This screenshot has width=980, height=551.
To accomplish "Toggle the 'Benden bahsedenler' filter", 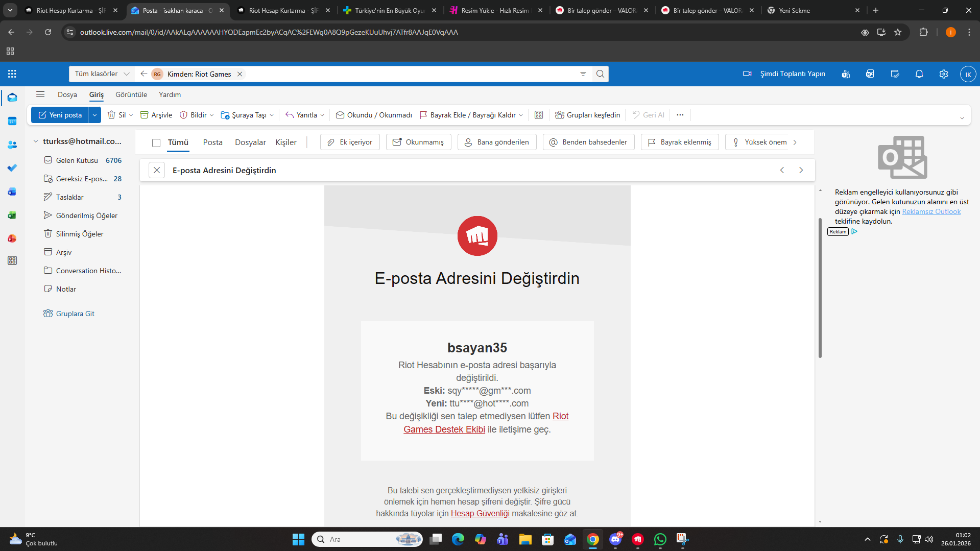I will (x=588, y=142).
